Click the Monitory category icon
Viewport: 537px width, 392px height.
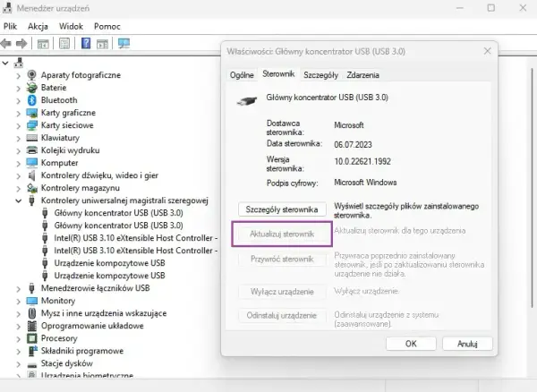[x=32, y=301]
